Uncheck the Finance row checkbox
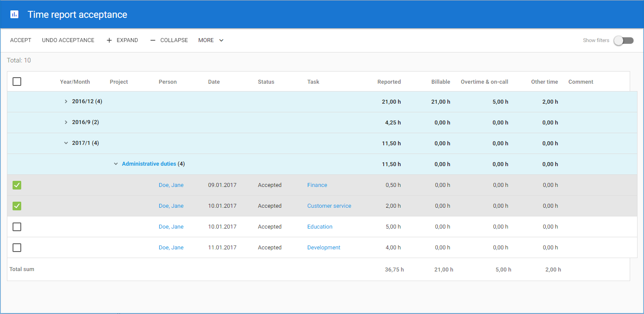The width and height of the screenshot is (644, 314). pyautogui.click(x=17, y=185)
